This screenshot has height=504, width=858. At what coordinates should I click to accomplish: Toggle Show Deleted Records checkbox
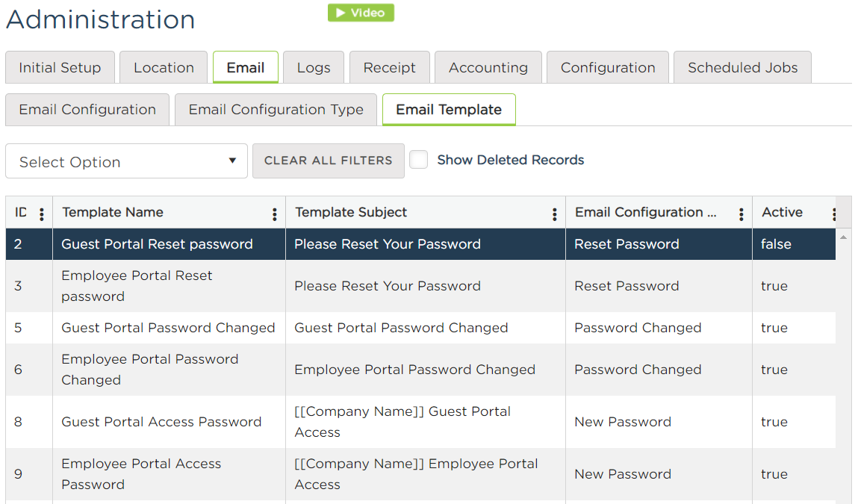(419, 160)
